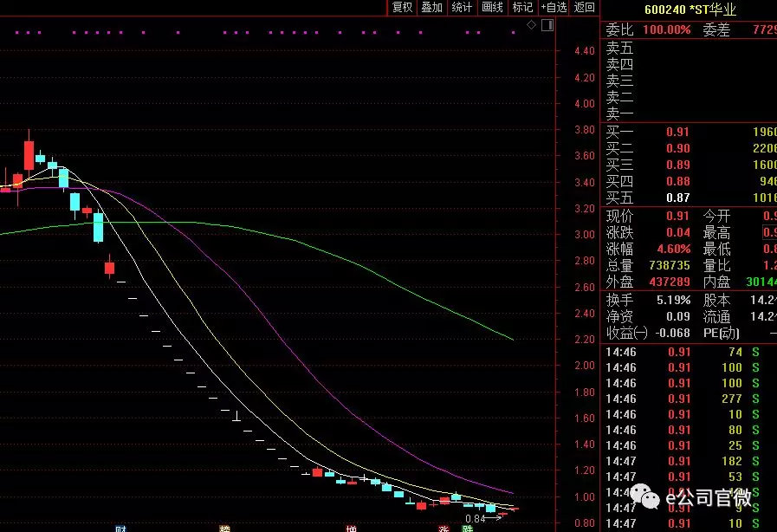Click first 14:46 trade tick row
This screenshot has width=777, height=532.
689,352
